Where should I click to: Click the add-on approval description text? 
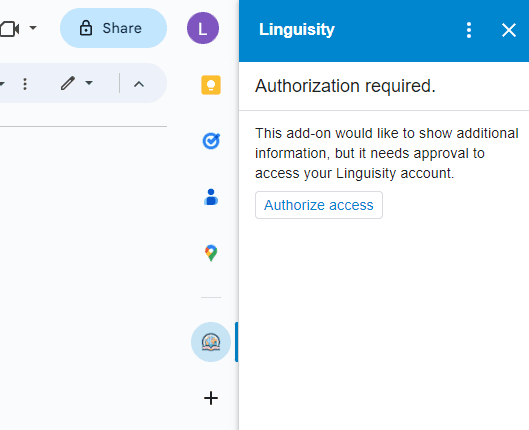coord(387,153)
